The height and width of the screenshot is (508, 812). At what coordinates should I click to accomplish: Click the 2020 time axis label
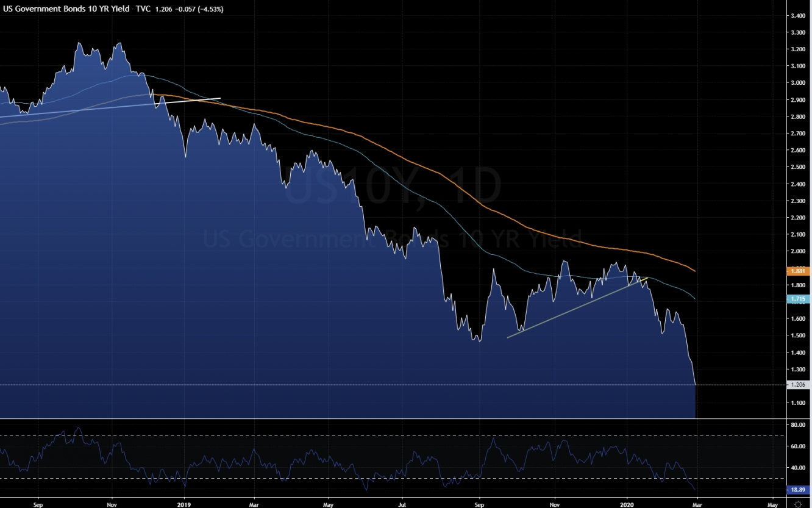tap(628, 504)
